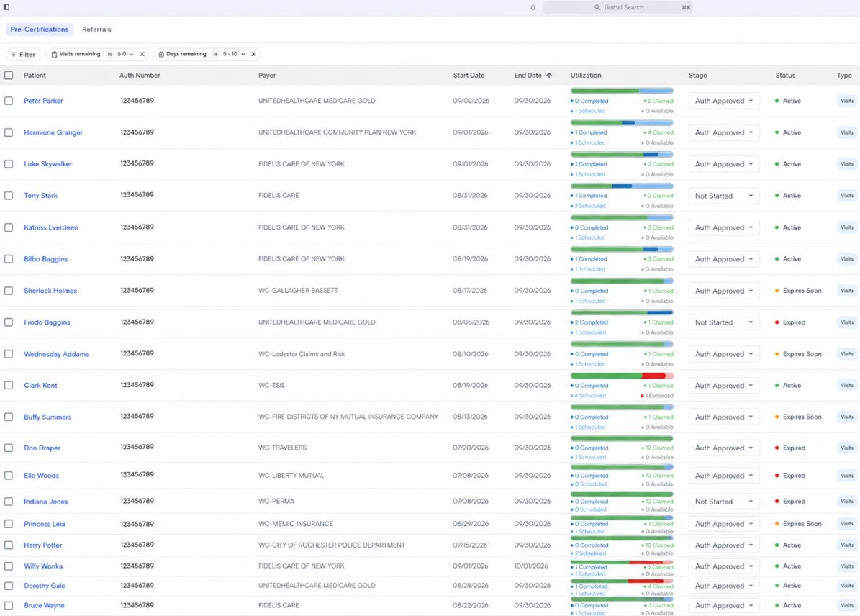Click the Stage column header
This screenshot has width=860, height=616.
tap(697, 76)
